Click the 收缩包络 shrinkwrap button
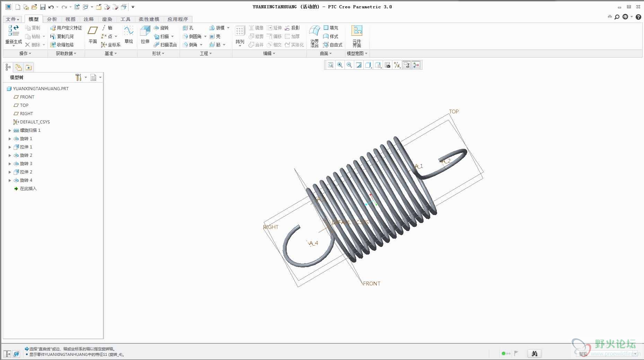The width and height of the screenshot is (644, 360). [x=62, y=45]
